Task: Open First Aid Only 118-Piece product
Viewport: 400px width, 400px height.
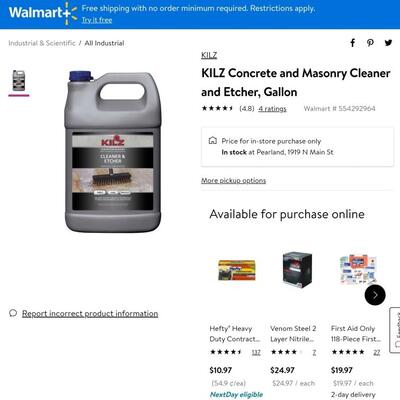Action: point(356,334)
